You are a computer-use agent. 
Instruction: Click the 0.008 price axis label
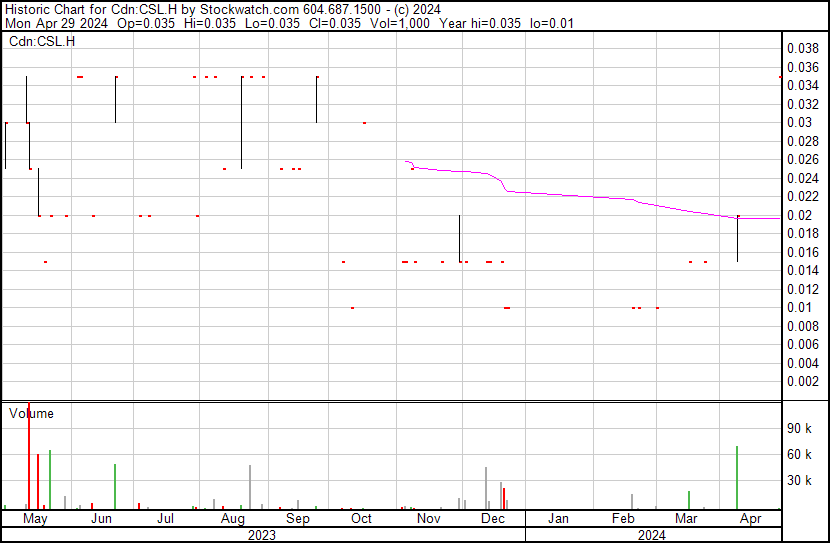802,327
